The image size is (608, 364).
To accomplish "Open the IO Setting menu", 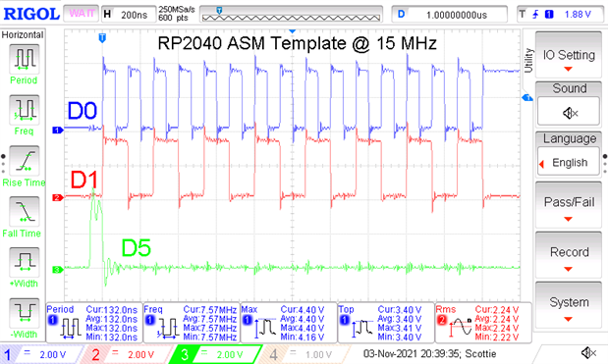I will point(569,55).
